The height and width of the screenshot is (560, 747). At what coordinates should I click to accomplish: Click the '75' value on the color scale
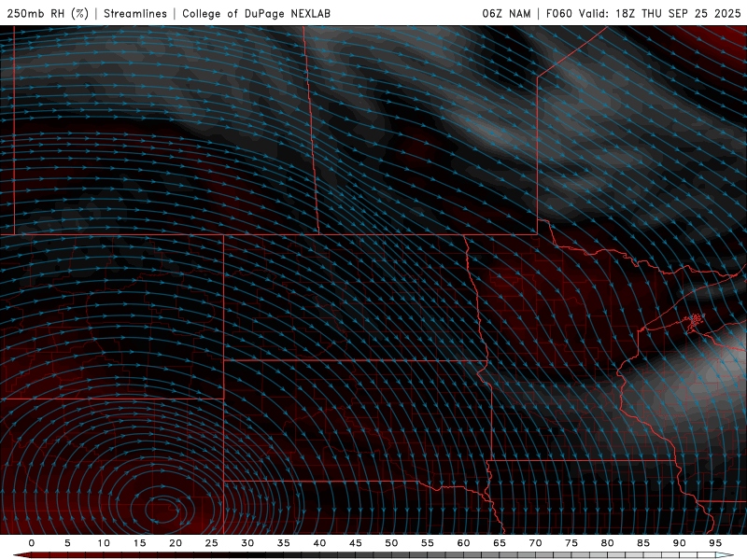[571, 543]
